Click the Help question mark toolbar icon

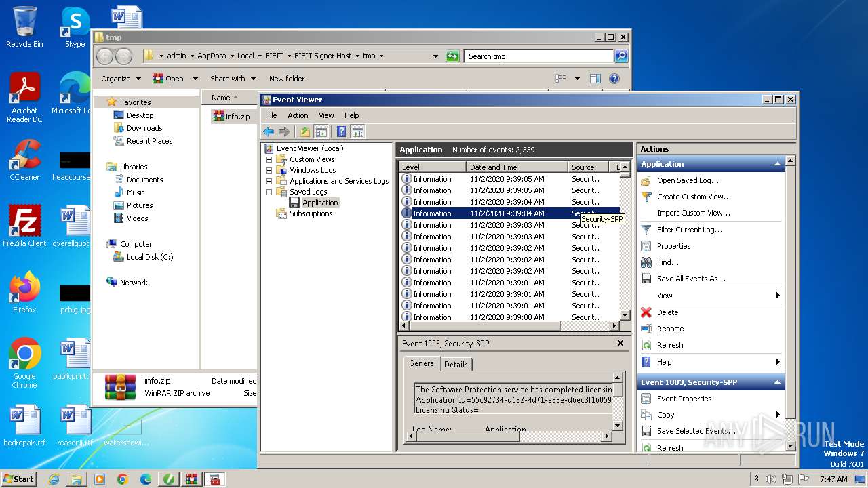342,131
